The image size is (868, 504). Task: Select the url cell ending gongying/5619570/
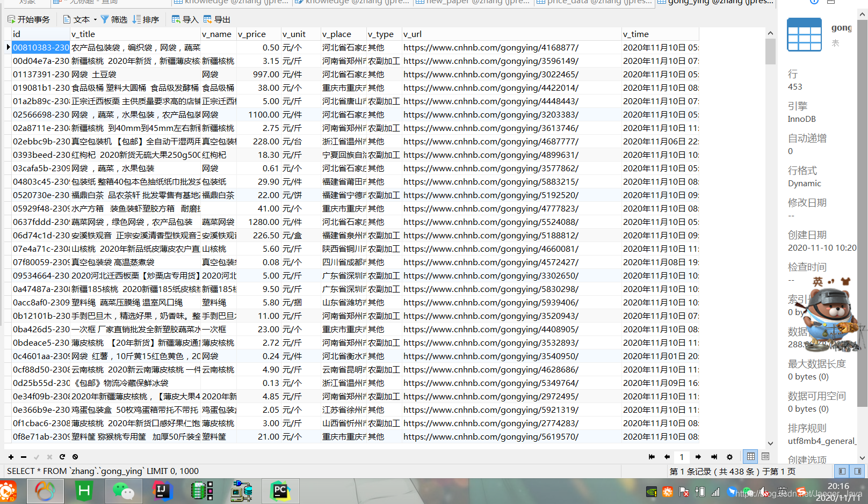(512, 436)
